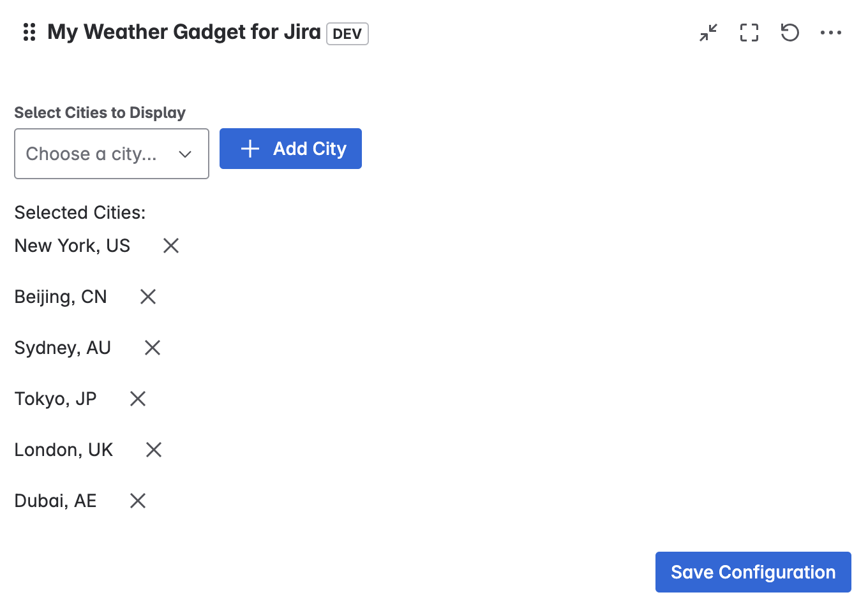
Task: Click the DEV badge next to title
Action: click(x=347, y=34)
